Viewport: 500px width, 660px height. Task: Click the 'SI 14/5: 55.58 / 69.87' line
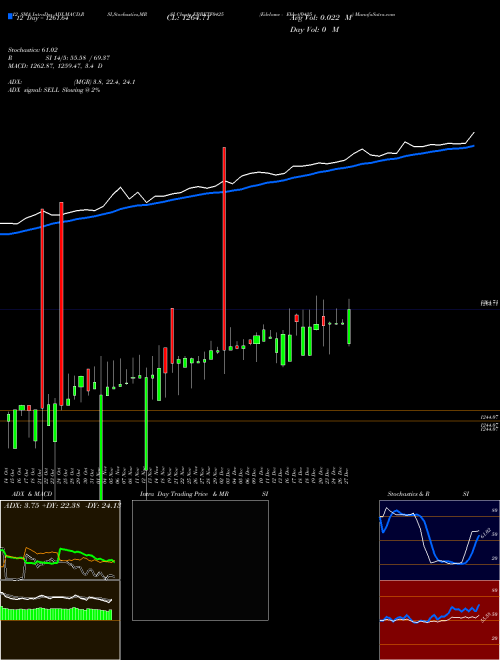pos(78,58)
